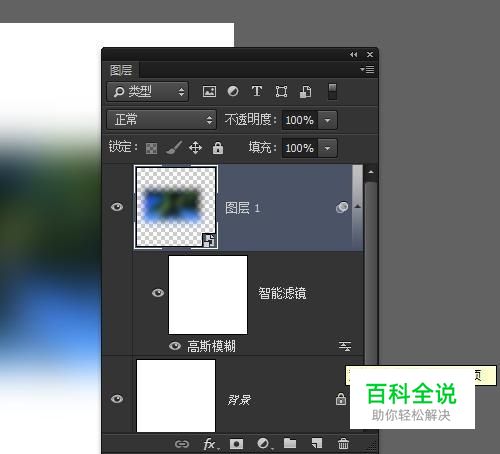The height and width of the screenshot is (454, 500).
Task: Click the 填充 100% value field
Action: (300, 148)
